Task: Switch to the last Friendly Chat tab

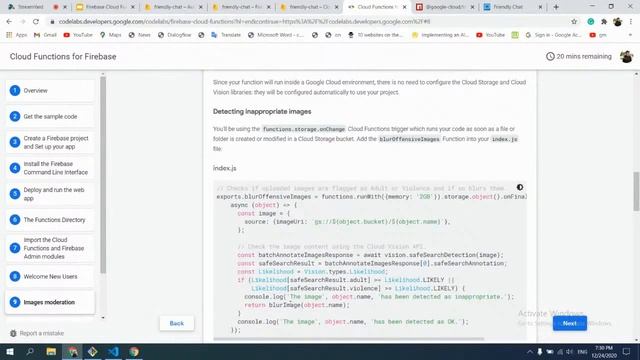Action: click(x=513, y=7)
